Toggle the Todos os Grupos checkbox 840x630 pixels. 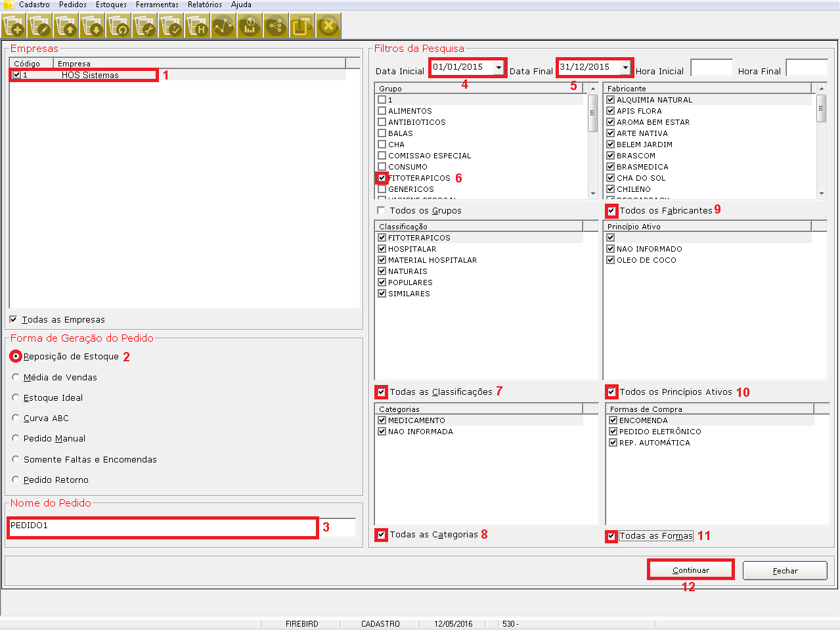(x=382, y=210)
